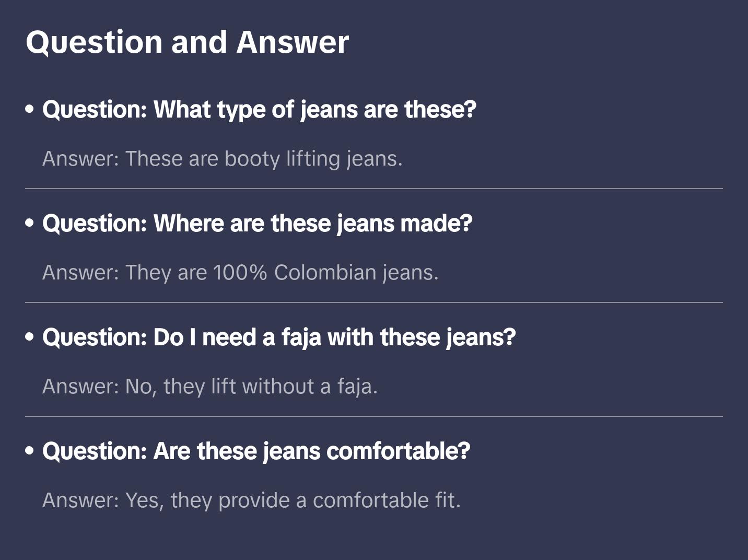Click the divider line below the Colombian jeans answer

click(x=374, y=302)
